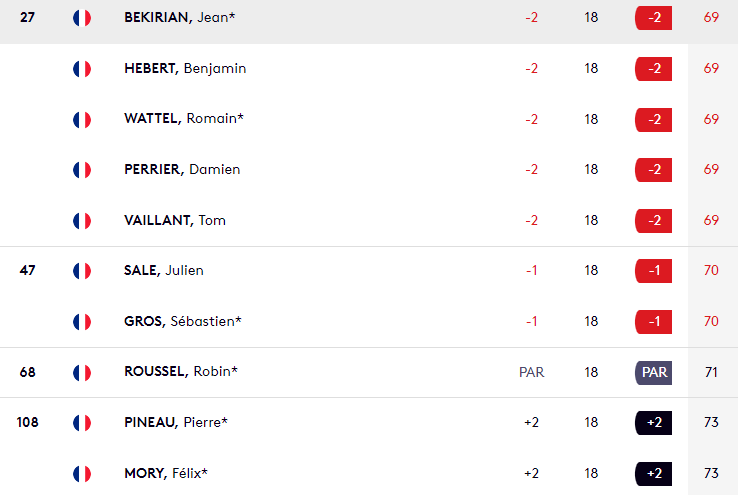Click the French flag beside SALE, Julien
The height and width of the screenshot is (495, 738).
point(82,271)
